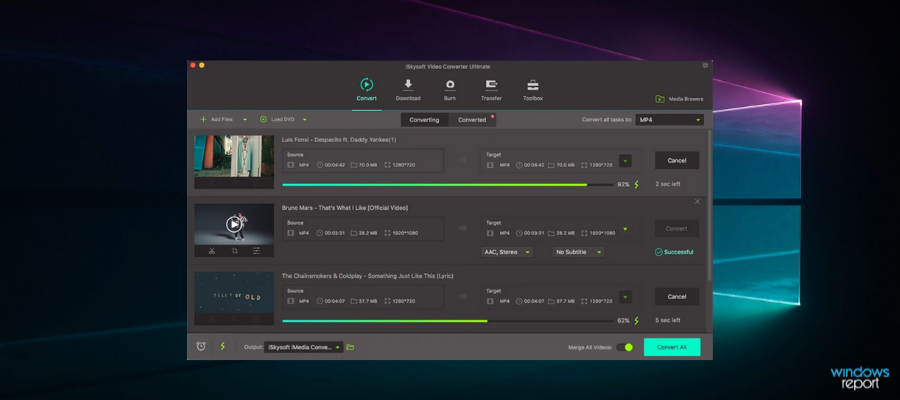
Task: Open the Output folder dropdown
Action: click(x=304, y=347)
